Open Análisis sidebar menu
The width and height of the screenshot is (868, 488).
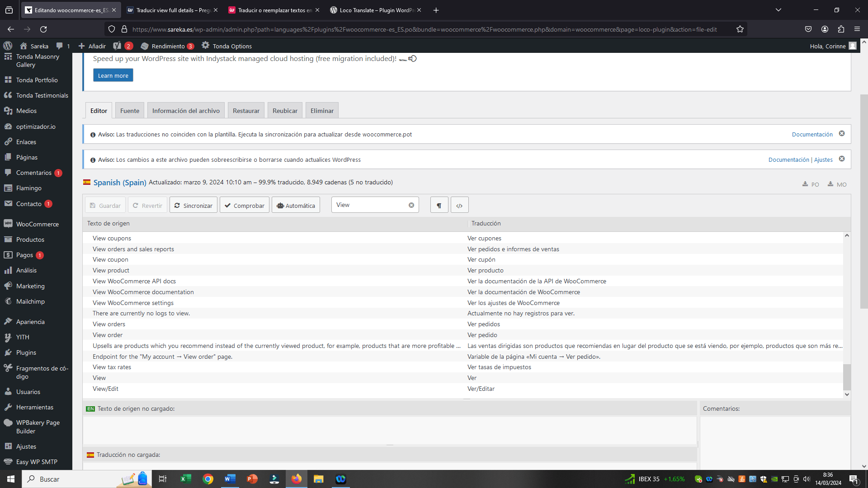(36, 270)
